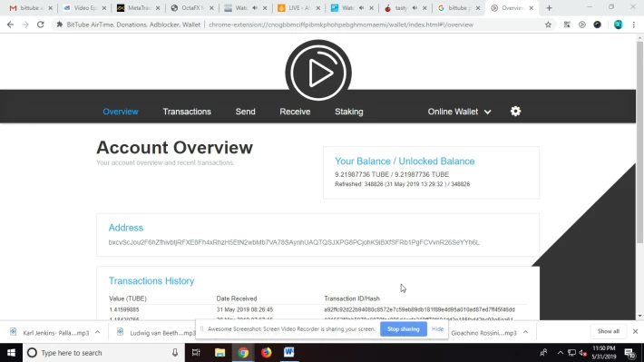Close the downloads bar
644x362 pixels.
tap(635, 331)
